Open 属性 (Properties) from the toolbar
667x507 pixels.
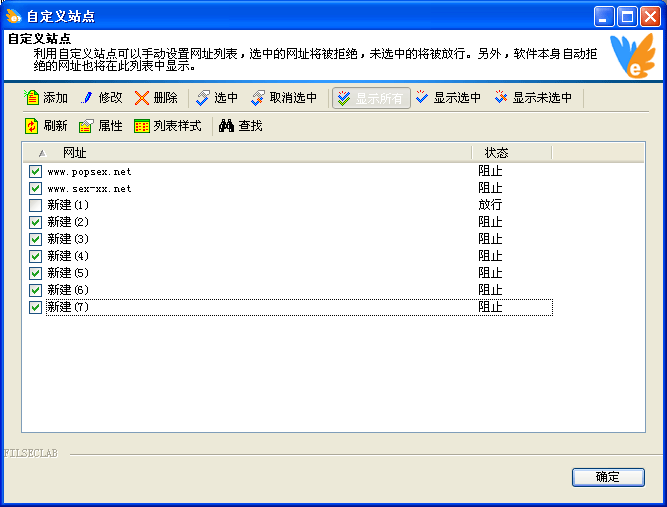point(100,126)
